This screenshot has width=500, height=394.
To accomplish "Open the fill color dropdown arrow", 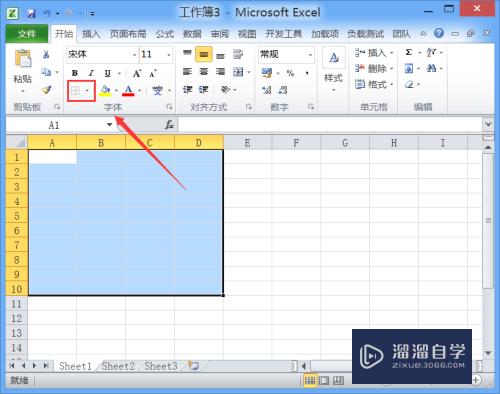I will pyautogui.click(x=116, y=90).
